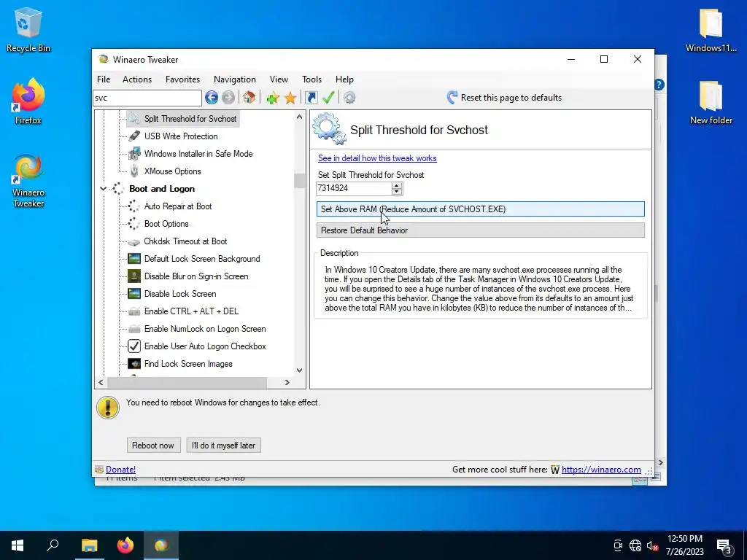The height and width of the screenshot is (560, 747).
Task: Select the Windows11 folder on desktop
Action: pos(711,29)
